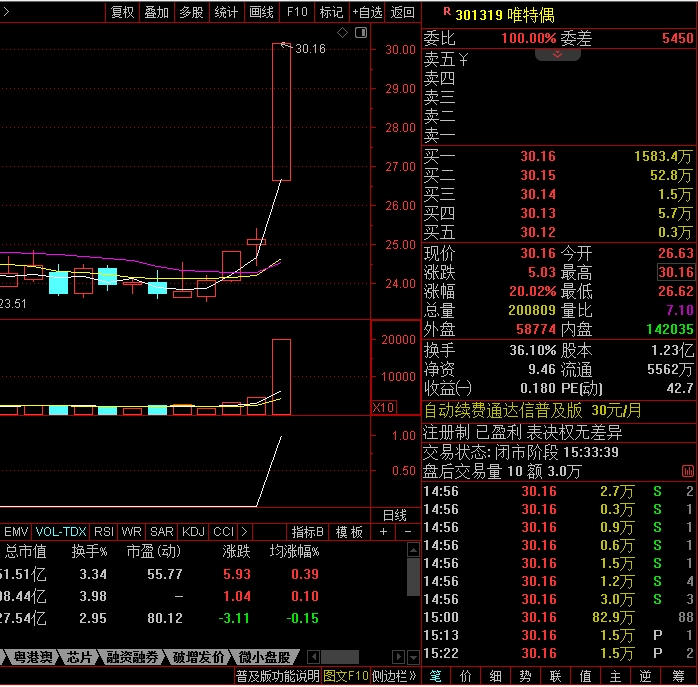The width and height of the screenshot is (698, 687).
Task: Select the RSI indicator tab
Action: tap(104, 532)
